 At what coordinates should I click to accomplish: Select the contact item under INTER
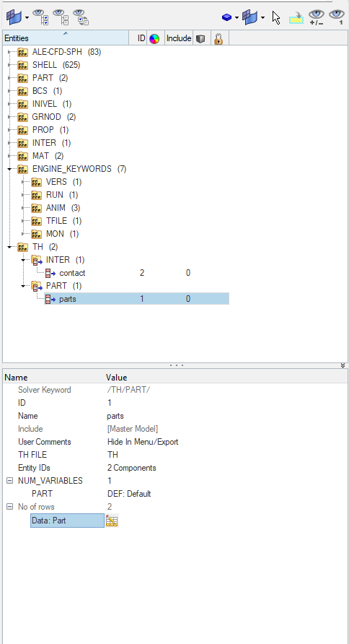click(x=72, y=273)
